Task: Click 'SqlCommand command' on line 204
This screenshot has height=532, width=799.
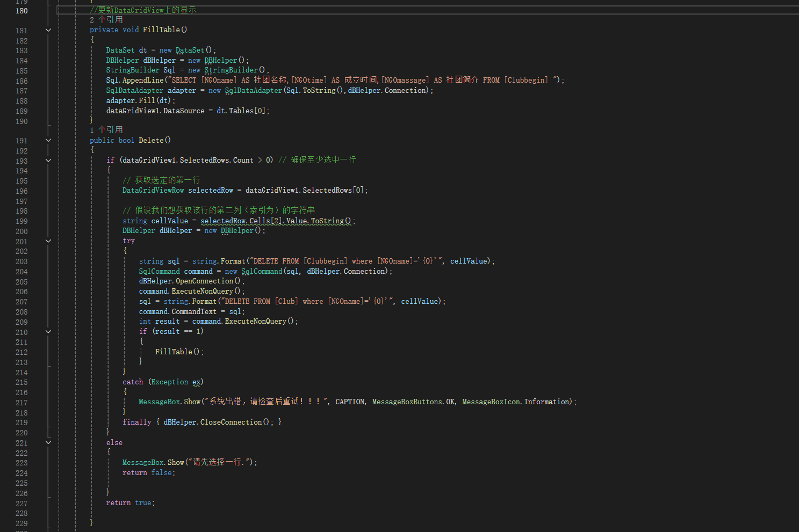Action: coord(176,271)
